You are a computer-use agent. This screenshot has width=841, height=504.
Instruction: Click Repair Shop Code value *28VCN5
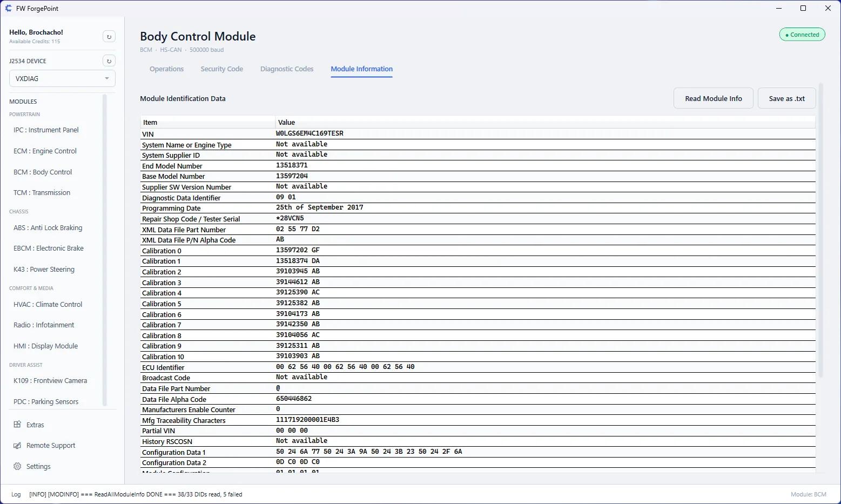tap(290, 218)
